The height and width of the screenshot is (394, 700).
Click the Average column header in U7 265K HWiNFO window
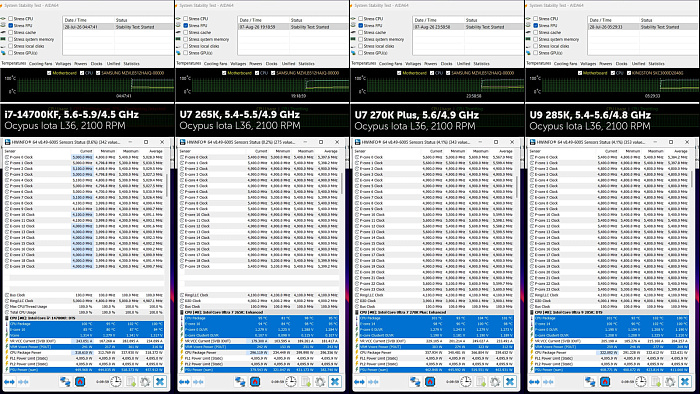click(330, 151)
